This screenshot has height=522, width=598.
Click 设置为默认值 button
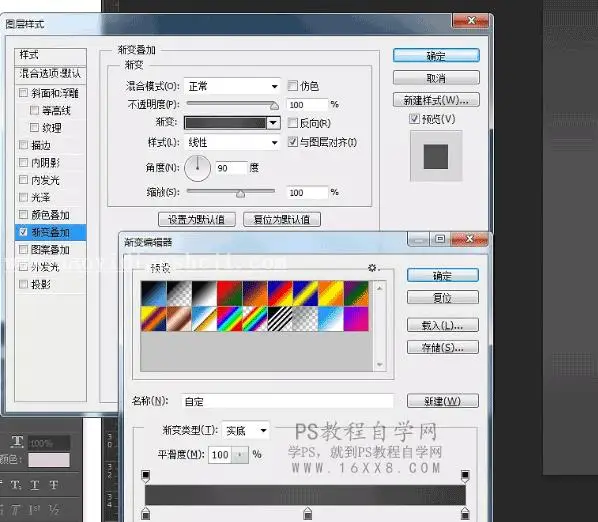click(x=196, y=219)
